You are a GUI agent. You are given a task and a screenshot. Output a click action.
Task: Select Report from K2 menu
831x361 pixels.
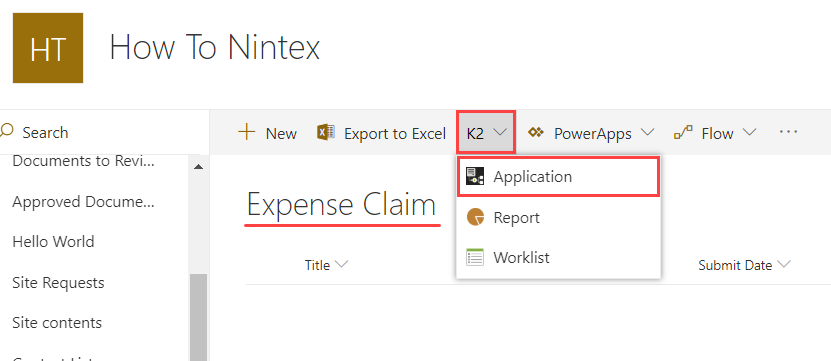tap(559, 217)
